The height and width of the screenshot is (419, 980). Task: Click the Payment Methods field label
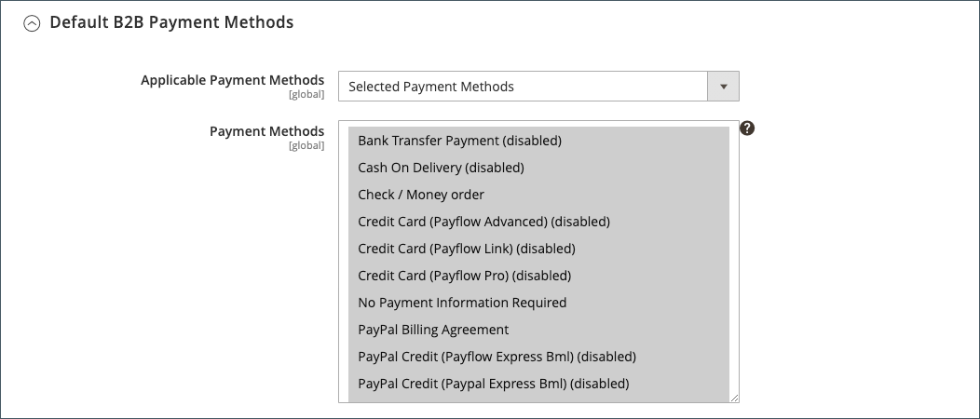pyautogui.click(x=266, y=131)
